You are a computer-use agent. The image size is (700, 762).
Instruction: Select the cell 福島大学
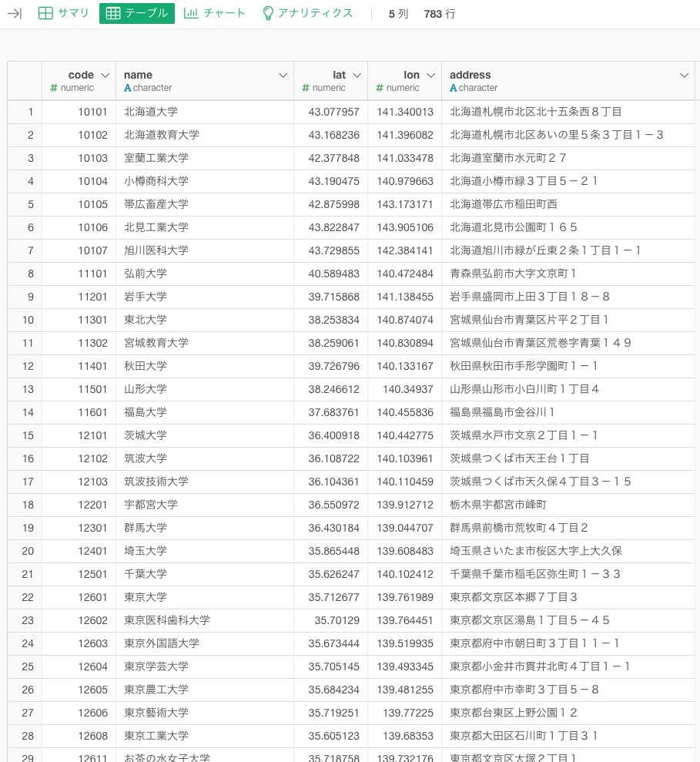coord(205,412)
